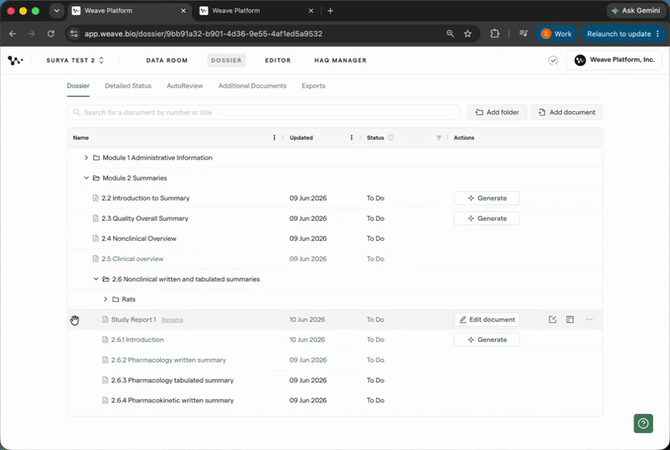Open Weave Platform, Inc. organization menu

coord(614,60)
